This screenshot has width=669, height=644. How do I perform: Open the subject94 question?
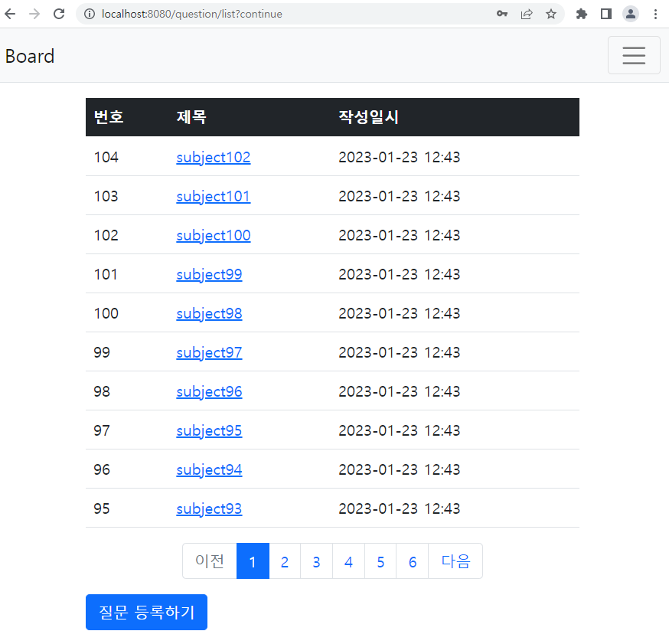tap(209, 469)
